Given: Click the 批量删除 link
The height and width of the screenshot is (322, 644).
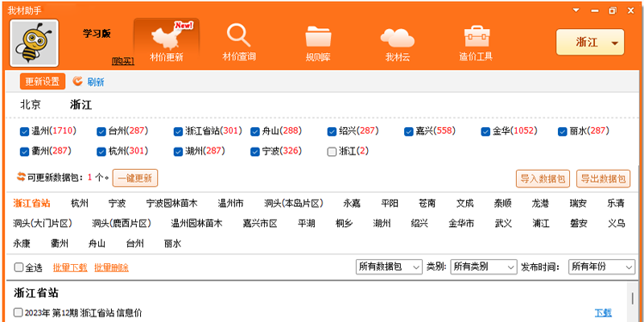Looking at the screenshot, I should click(111, 268).
